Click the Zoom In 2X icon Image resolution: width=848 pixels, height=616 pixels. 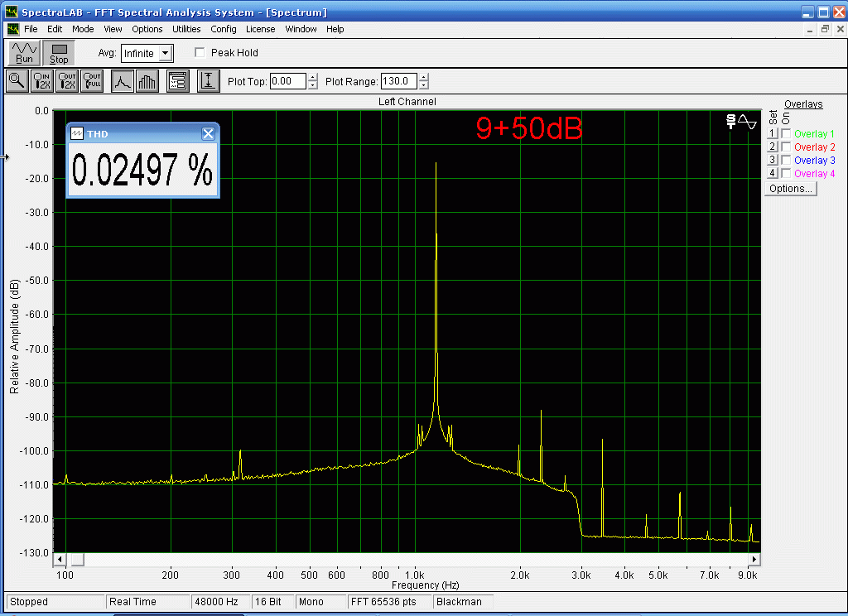[x=42, y=81]
